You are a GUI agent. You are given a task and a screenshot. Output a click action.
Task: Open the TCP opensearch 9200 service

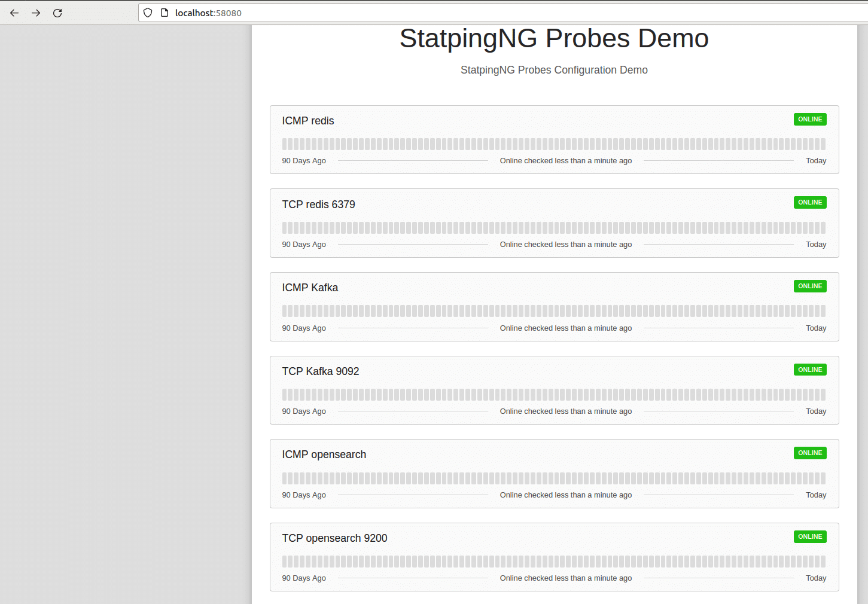click(x=335, y=538)
